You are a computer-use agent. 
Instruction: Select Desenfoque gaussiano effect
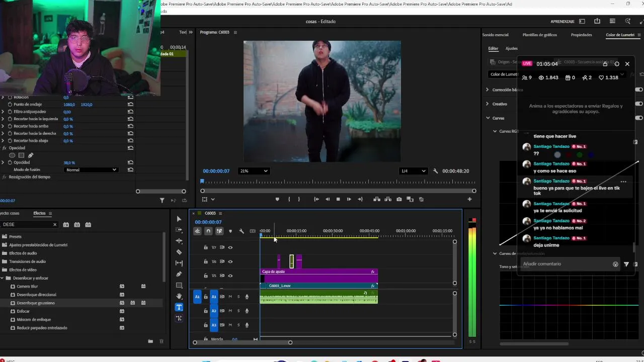pos(36,303)
